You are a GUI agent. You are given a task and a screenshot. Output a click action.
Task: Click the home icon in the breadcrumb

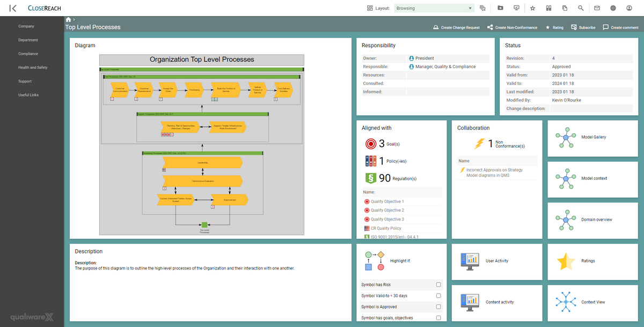(x=68, y=19)
